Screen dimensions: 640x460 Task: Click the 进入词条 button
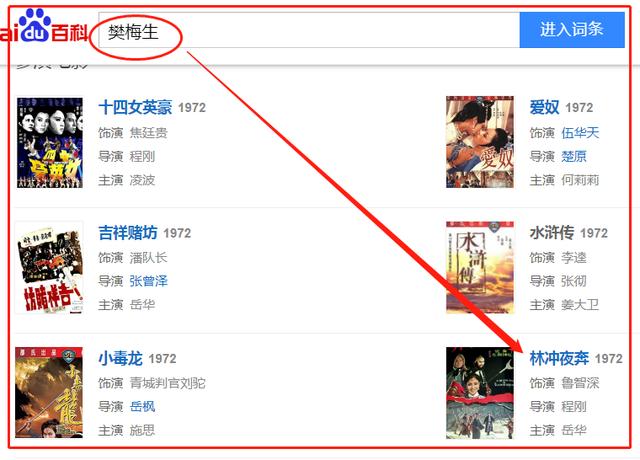pos(572,30)
